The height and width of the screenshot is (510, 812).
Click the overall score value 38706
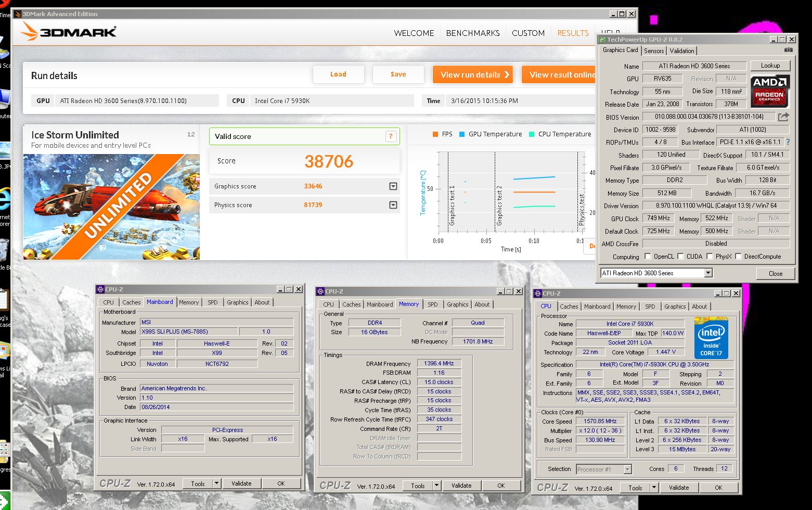[329, 161]
